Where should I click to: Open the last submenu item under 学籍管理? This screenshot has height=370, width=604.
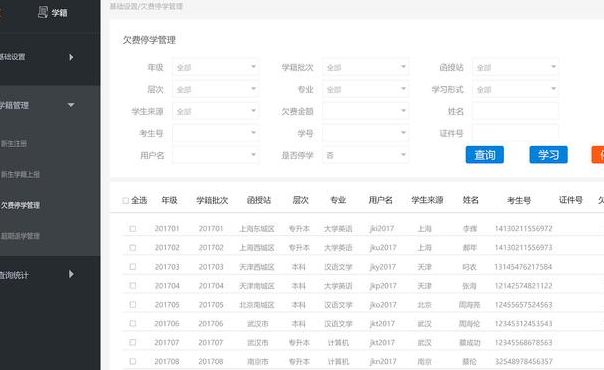(x=20, y=236)
